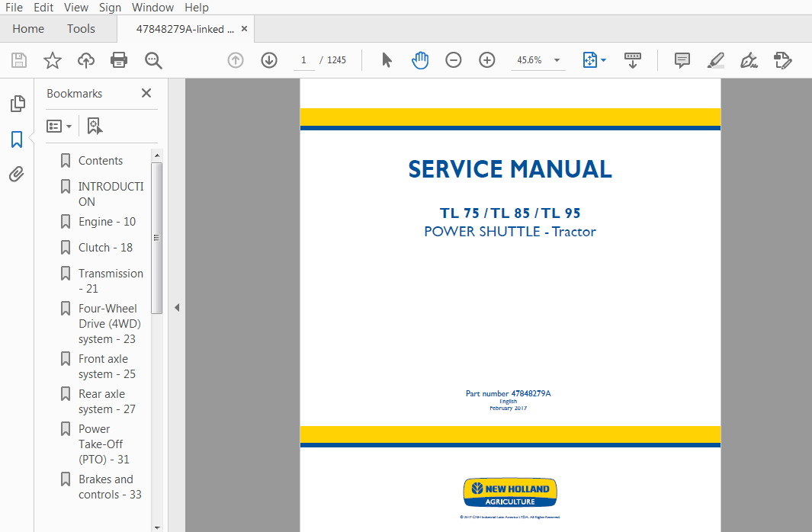Jump to the Clutch - 18 bookmark
This screenshot has width=812, height=532.
(106, 248)
